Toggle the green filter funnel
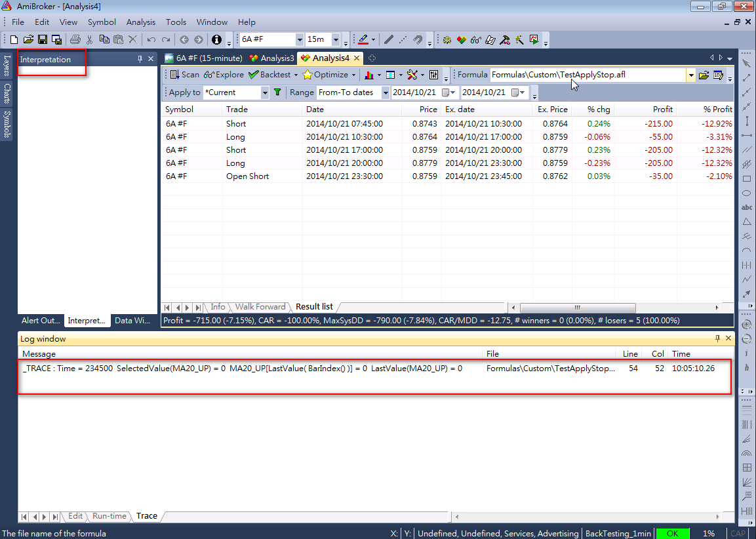 coord(277,92)
